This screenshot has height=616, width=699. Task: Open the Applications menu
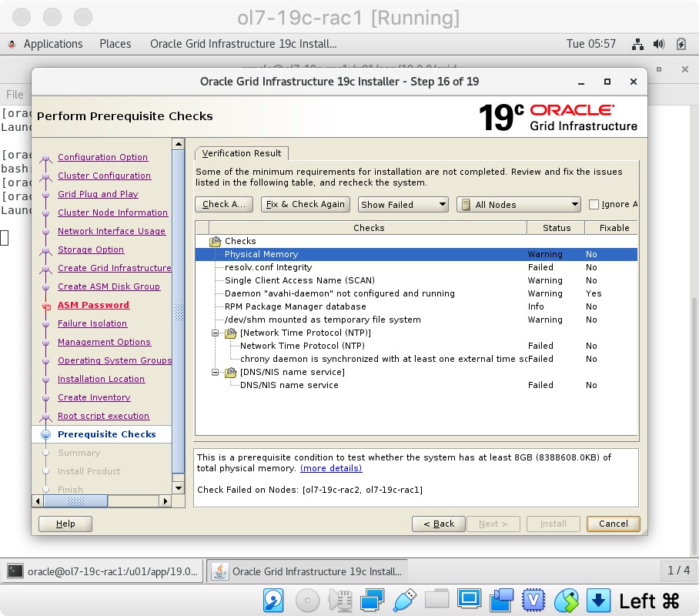coord(53,44)
